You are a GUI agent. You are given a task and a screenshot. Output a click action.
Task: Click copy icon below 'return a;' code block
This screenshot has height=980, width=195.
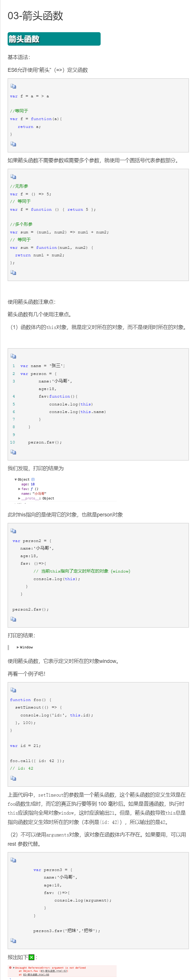(x=13, y=144)
